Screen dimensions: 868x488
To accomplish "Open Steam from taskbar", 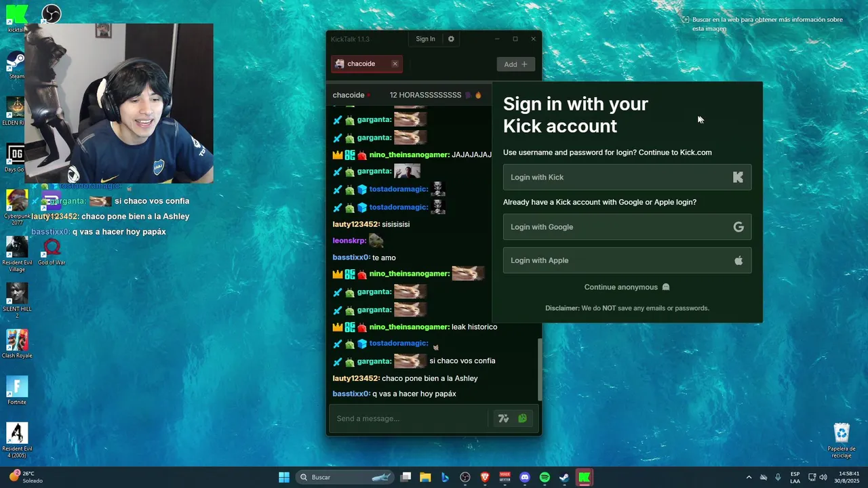I will pyautogui.click(x=564, y=477).
